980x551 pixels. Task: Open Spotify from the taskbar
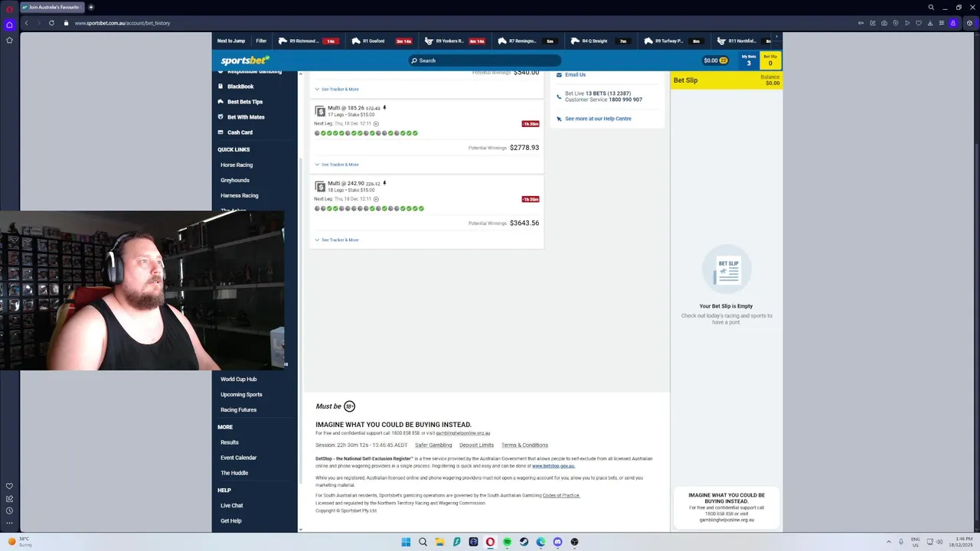(507, 542)
